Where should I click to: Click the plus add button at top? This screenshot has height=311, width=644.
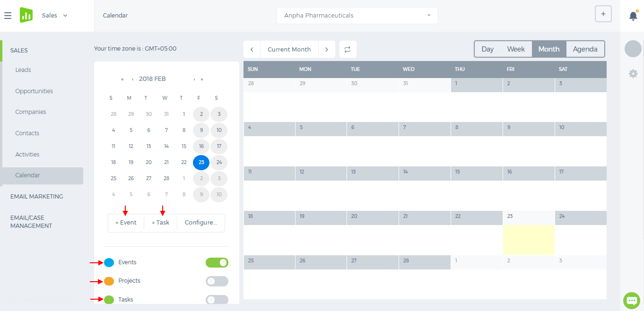point(603,14)
